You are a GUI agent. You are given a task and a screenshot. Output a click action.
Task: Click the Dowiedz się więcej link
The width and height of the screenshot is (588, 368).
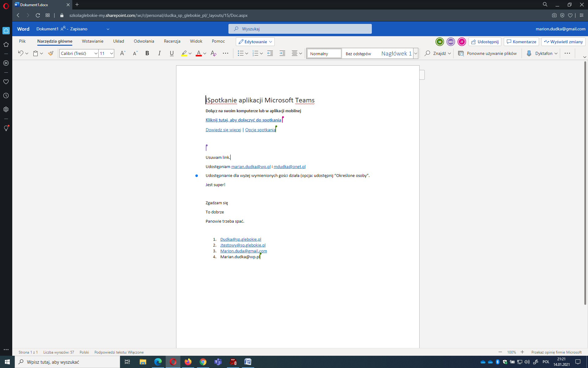click(223, 130)
